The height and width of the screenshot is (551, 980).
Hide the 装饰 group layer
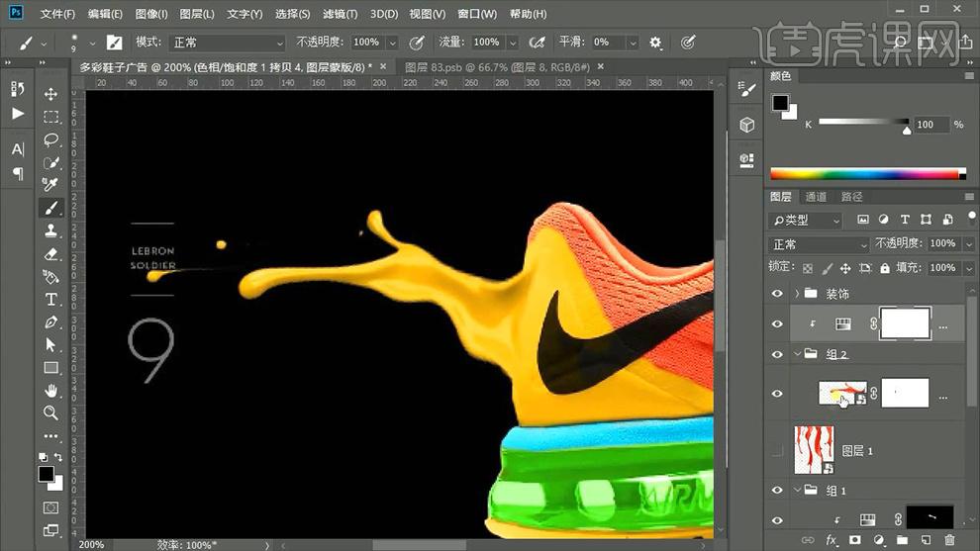(777, 294)
